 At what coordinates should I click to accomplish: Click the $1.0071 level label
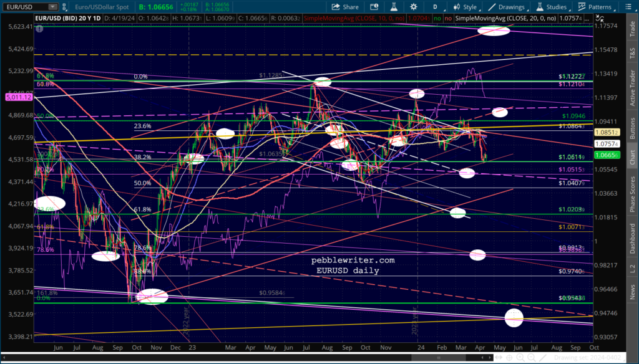[x=572, y=227]
